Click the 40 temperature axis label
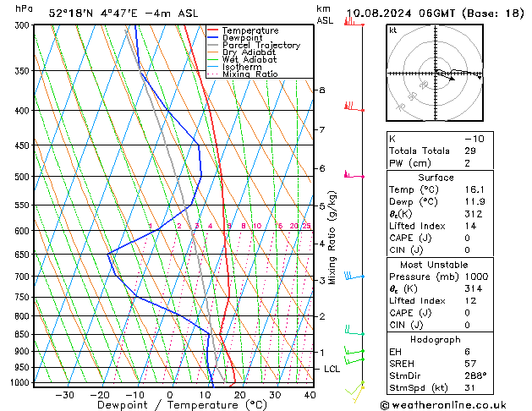Screen dimensions: 532x411 click(310, 395)
